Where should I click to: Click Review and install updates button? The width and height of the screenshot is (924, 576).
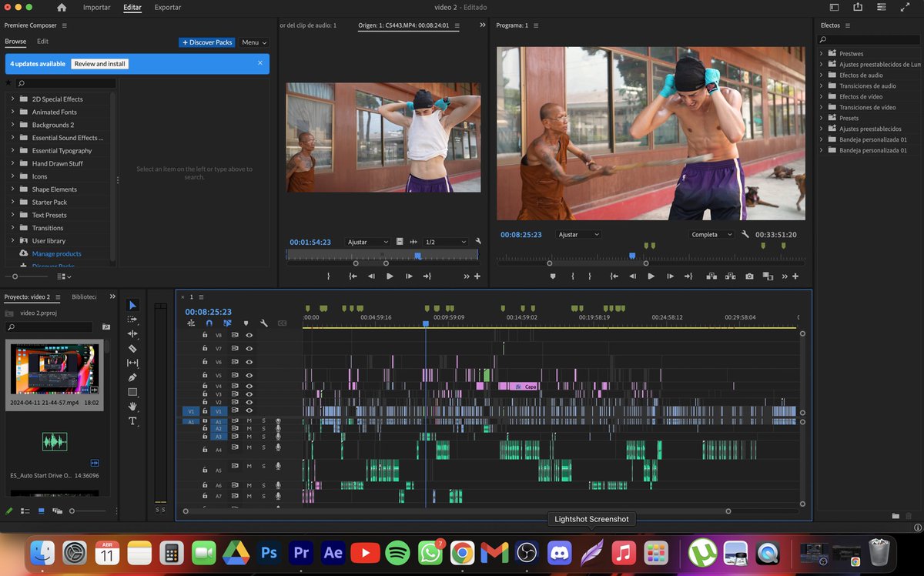(x=100, y=64)
